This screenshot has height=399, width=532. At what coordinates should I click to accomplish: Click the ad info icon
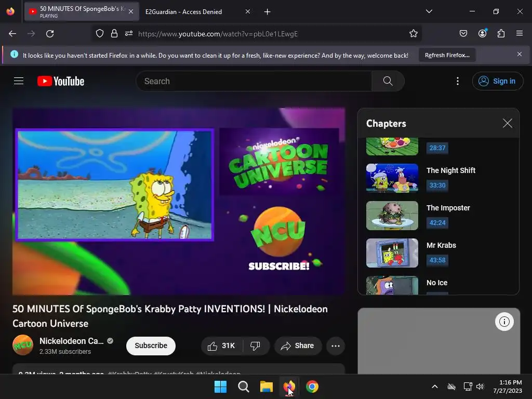click(504, 321)
